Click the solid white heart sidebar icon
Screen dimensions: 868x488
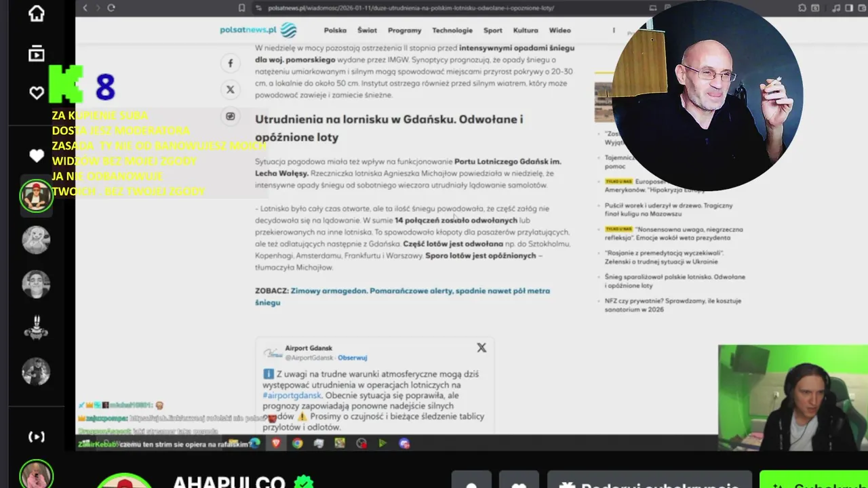click(37, 156)
